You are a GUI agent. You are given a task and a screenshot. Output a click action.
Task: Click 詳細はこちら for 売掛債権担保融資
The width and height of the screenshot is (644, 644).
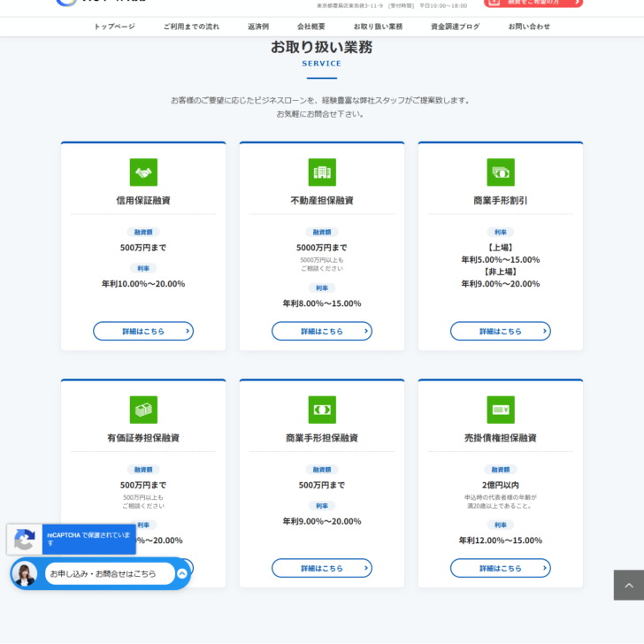[x=501, y=568]
